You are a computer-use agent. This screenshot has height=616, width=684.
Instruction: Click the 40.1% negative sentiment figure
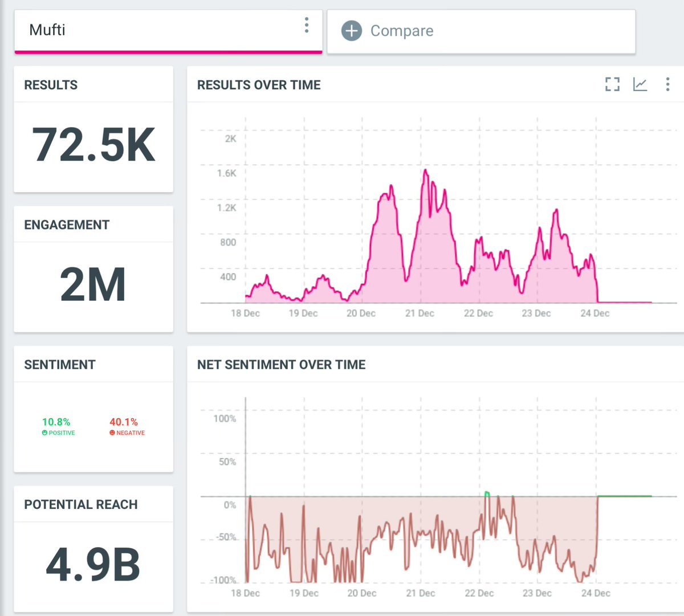pos(124,422)
